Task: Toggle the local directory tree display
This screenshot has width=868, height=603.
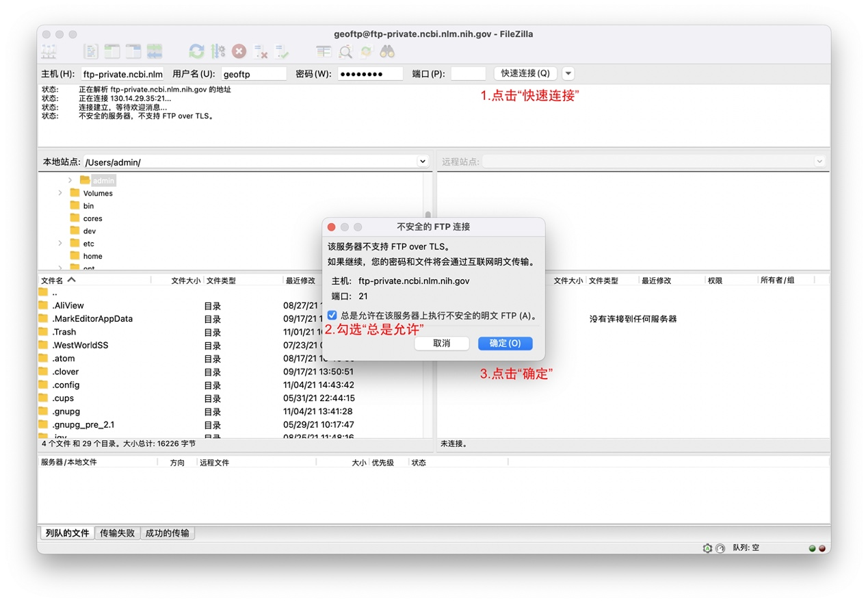Action: click(x=111, y=51)
